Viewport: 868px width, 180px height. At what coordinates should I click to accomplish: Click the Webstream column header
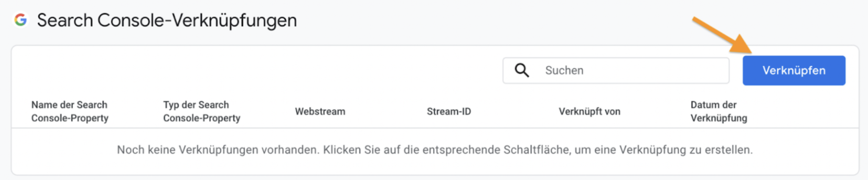(x=320, y=111)
